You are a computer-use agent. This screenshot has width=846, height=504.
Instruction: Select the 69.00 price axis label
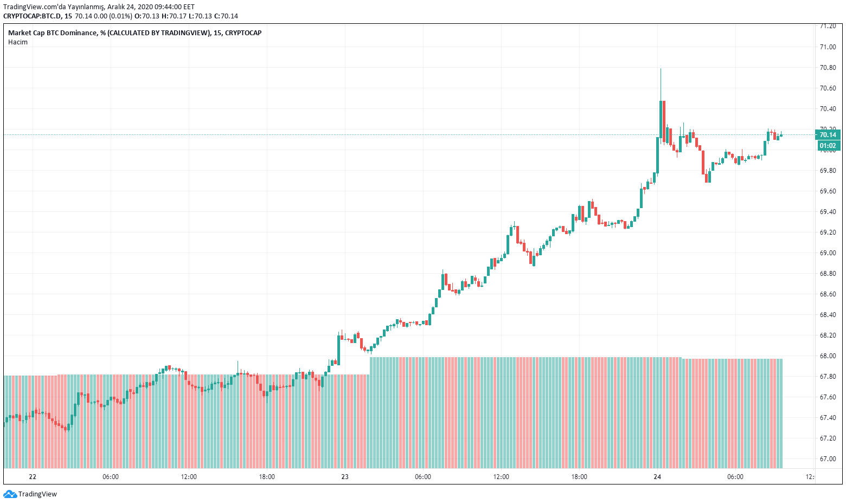828,253
